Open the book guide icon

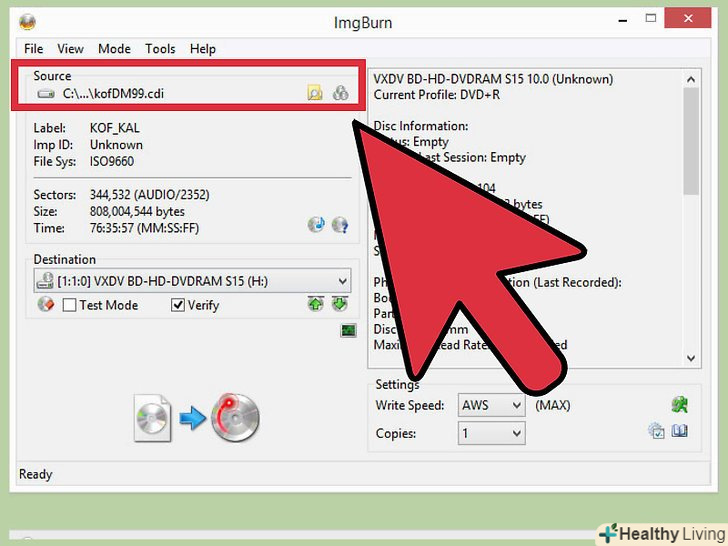tap(679, 431)
